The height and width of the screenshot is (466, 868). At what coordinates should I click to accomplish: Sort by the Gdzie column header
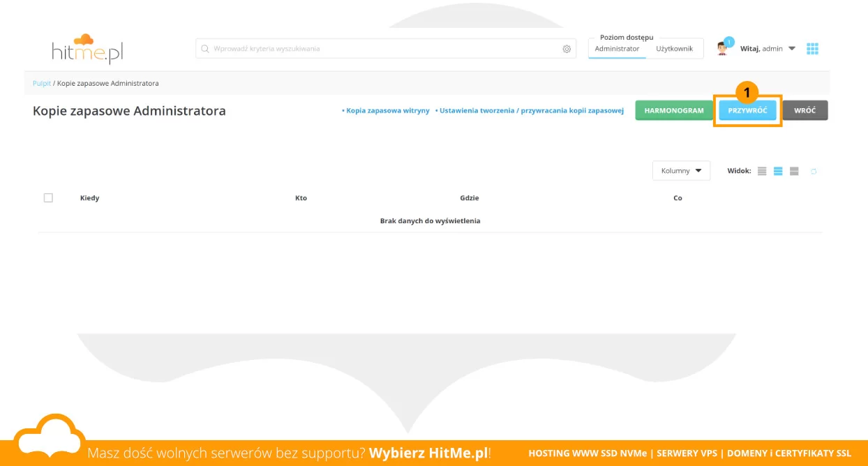tap(470, 198)
